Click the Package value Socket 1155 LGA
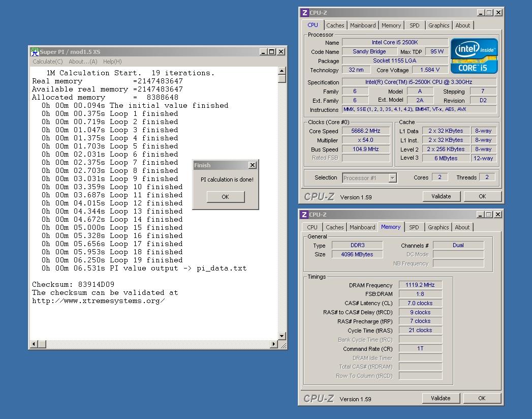The image size is (532, 419). (x=395, y=61)
